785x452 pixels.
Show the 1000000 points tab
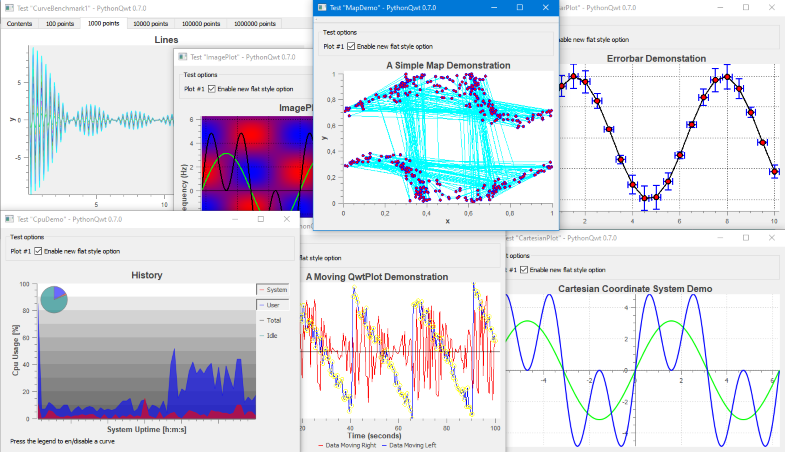pyautogui.click(x=255, y=22)
